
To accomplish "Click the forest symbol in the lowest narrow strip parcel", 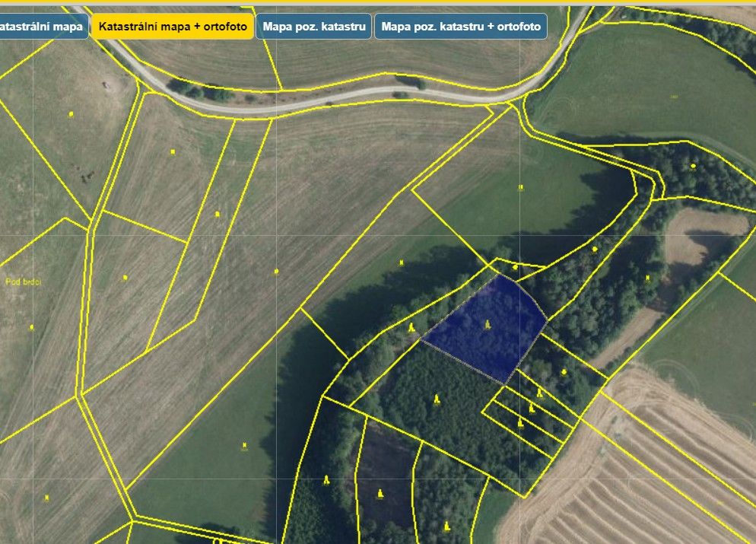I will [x=521, y=422].
